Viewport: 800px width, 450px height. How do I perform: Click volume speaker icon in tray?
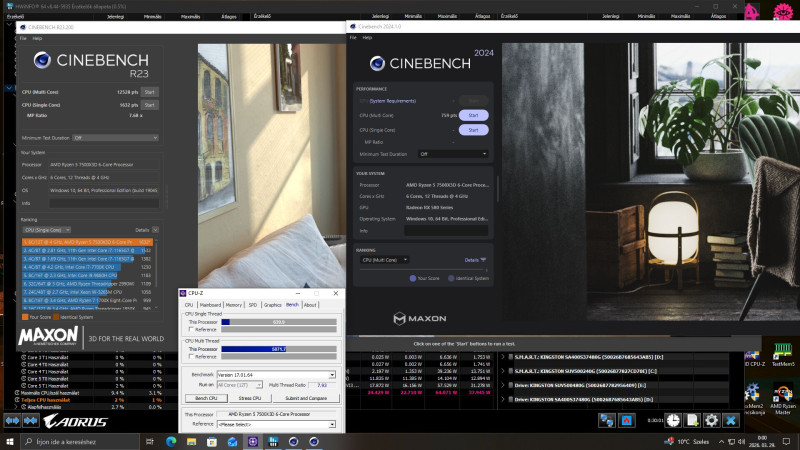coord(741,441)
